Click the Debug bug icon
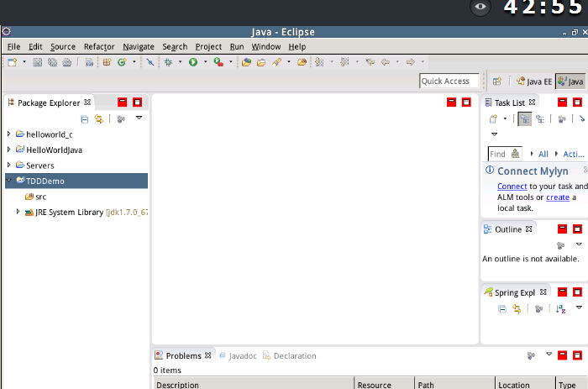Screen dimensions: 588x389 pos(168,62)
